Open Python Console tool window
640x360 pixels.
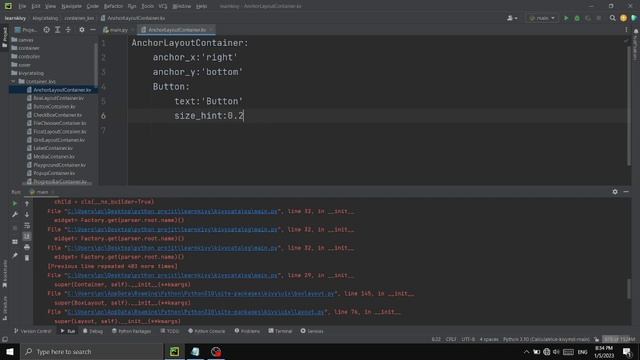(207, 331)
